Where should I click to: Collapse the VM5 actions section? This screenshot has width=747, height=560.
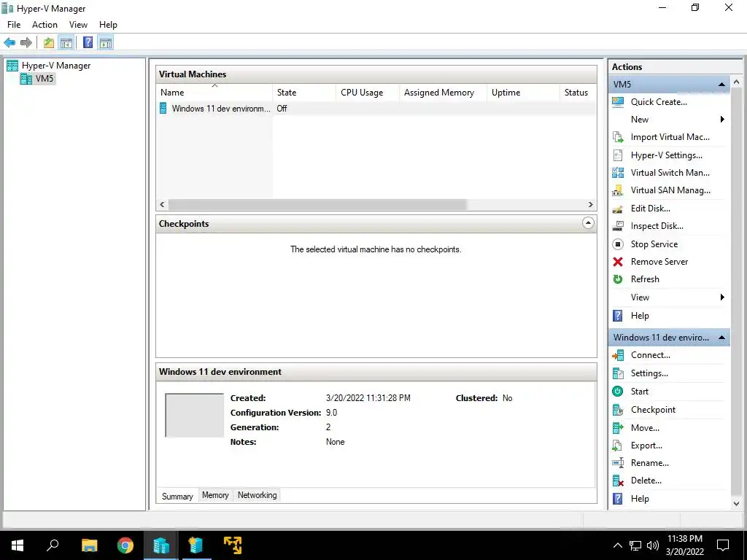pyautogui.click(x=721, y=85)
